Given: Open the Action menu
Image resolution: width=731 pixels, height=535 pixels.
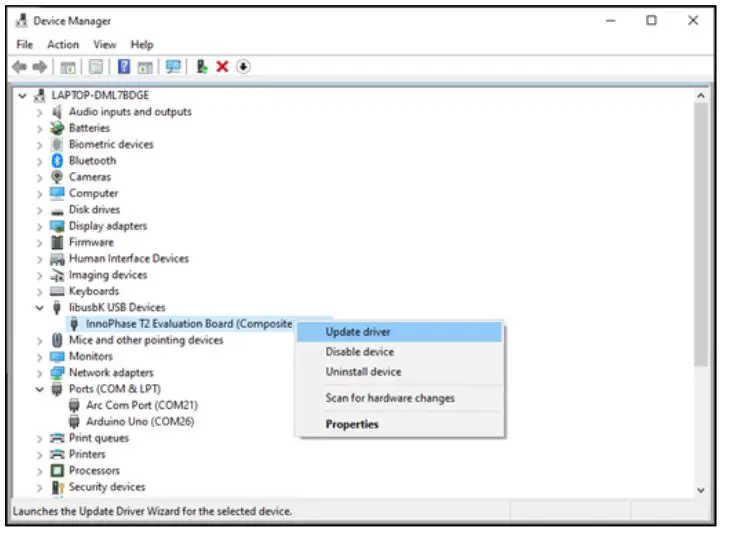Looking at the screenshot, I should 63,45.
